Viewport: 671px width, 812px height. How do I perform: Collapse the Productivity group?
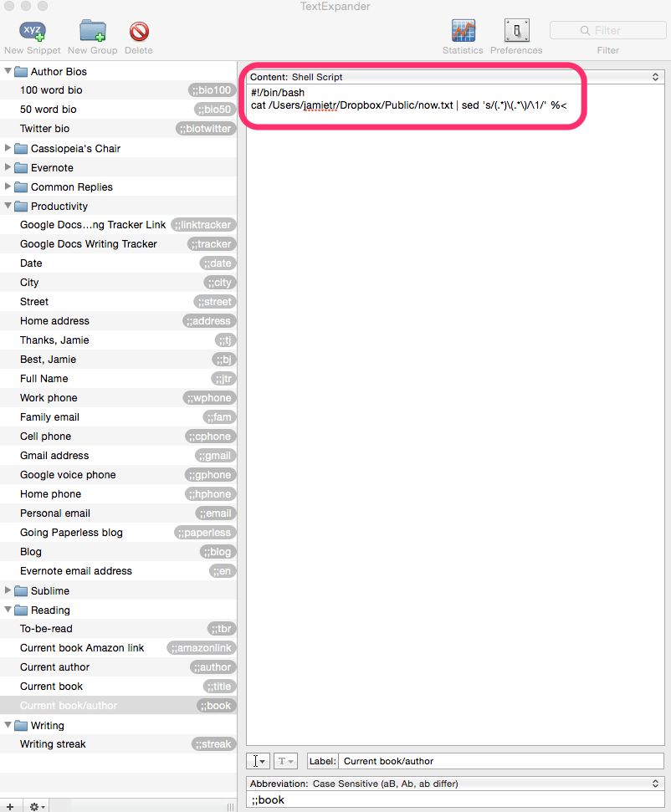[x=8, y=206]
